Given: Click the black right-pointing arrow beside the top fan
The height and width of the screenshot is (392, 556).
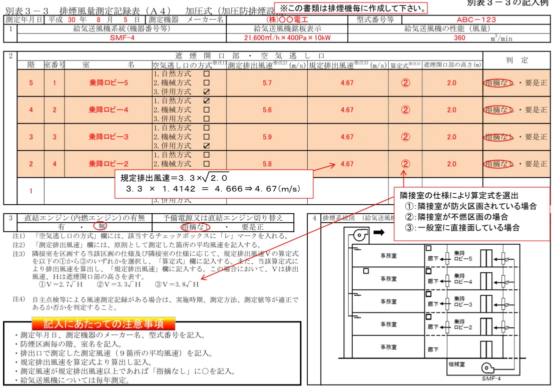Looking at the screenshot, I should tap(379, 232).
